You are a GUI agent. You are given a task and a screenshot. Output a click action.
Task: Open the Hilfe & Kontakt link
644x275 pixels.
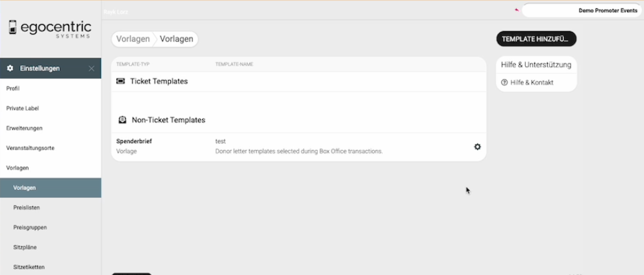pyautogui.click(x=532, y=83)
